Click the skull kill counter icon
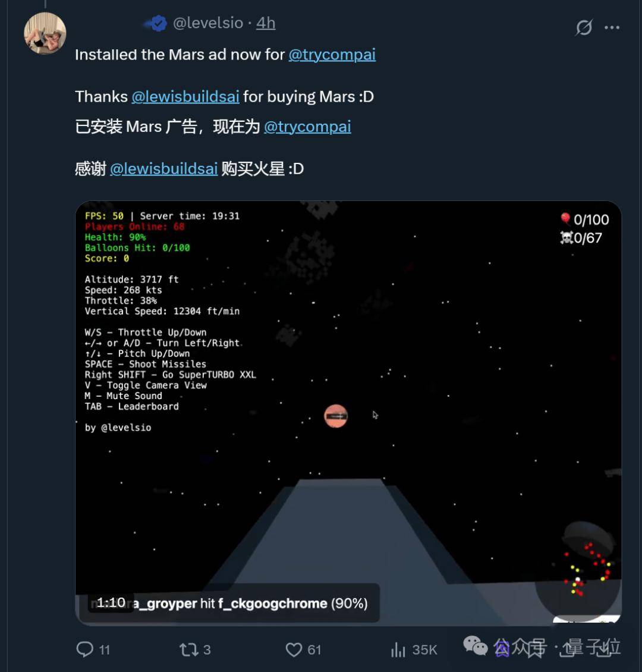The height and width of the screenshot is (672, 642). (566, 237)
